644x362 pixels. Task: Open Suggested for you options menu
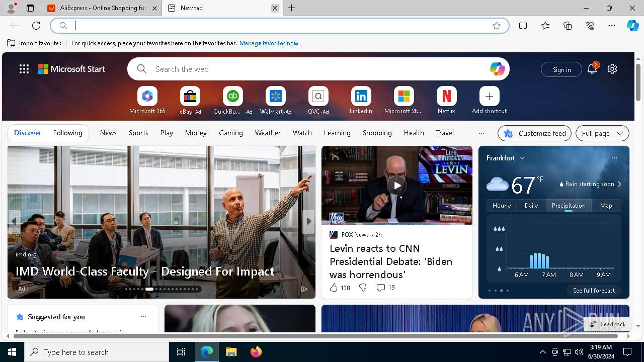click(143, 317)
